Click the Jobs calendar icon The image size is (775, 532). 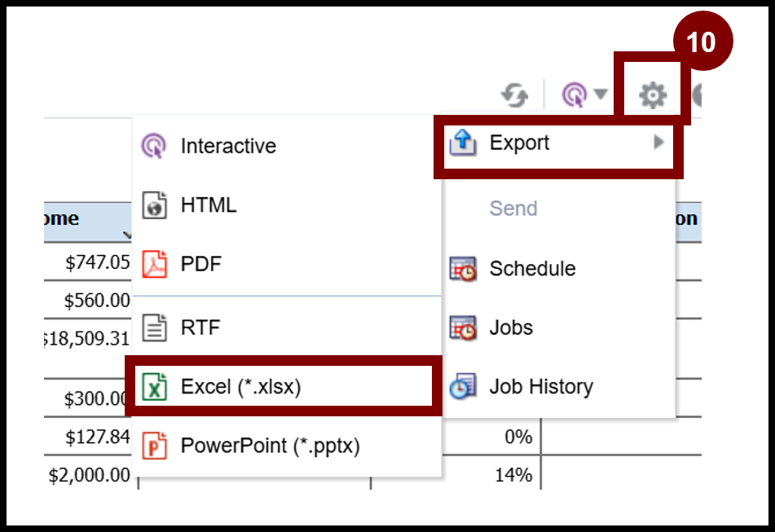click(x=463, y=328)
